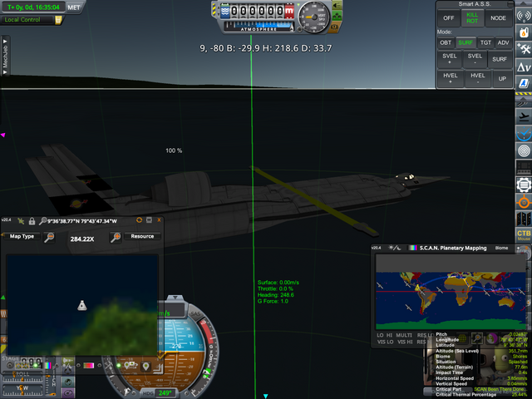Toggle the day/night terminator in SCAN map
532x399 pixels.
(394, 248)
